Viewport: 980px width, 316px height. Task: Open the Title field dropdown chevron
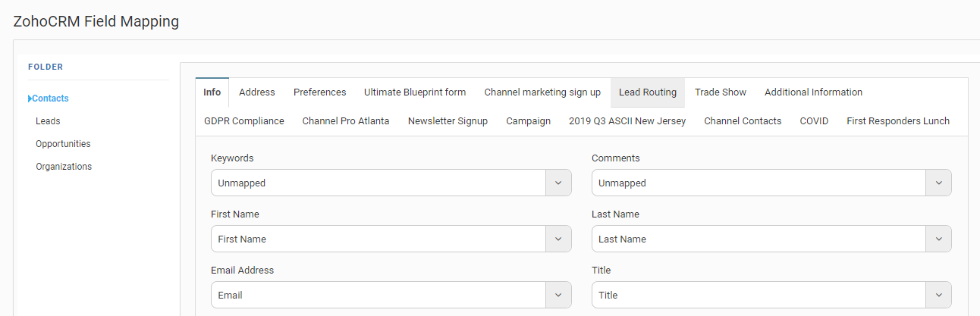coord(938,295)
